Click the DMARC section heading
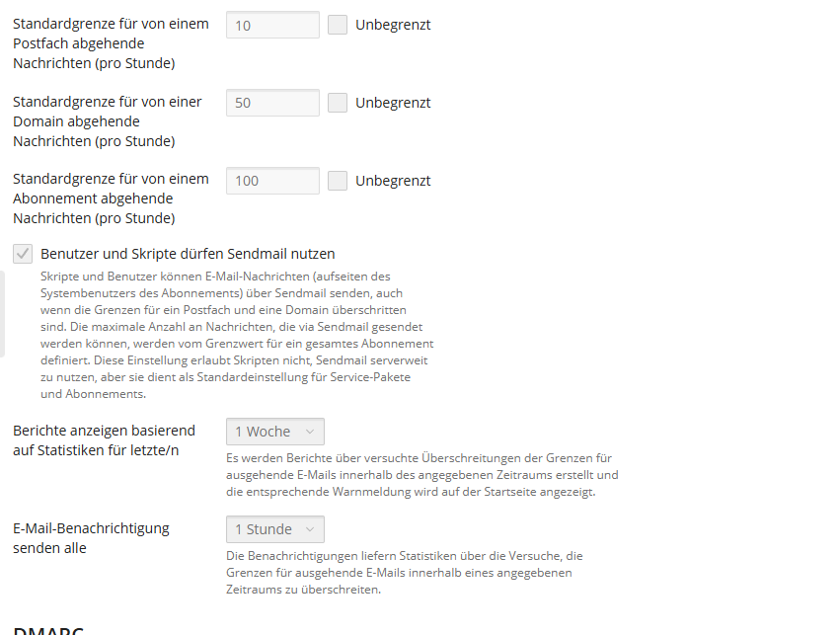 tap(48, 629)
